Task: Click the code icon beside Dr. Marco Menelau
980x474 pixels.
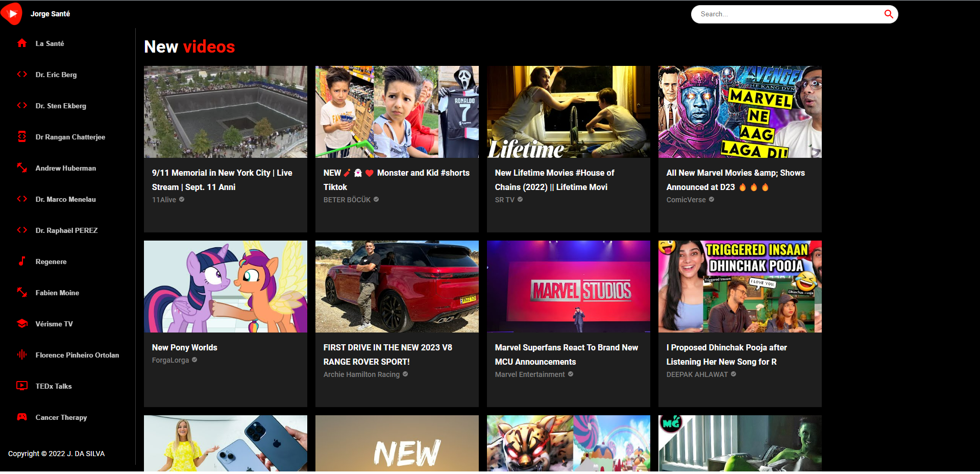Action: coord(22,199)
